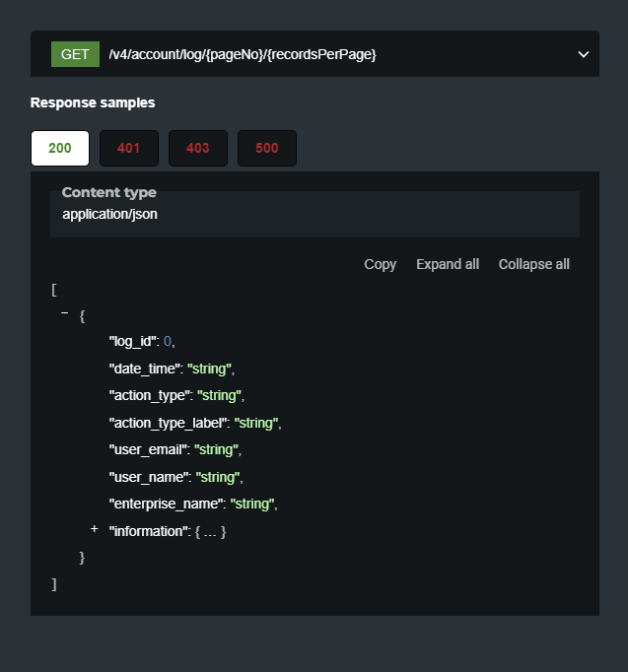This screenshot has width=628, height=672.
Task: Click the "action_type_label" property key
Action: [169, 423]
